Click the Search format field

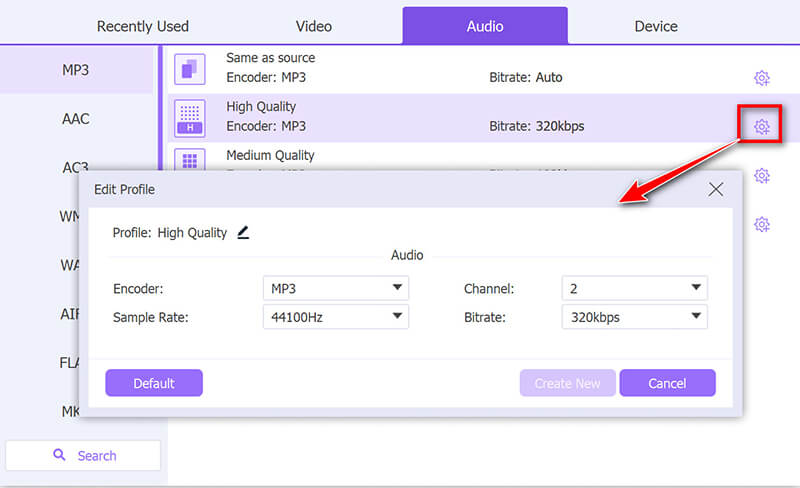[83, 455]
